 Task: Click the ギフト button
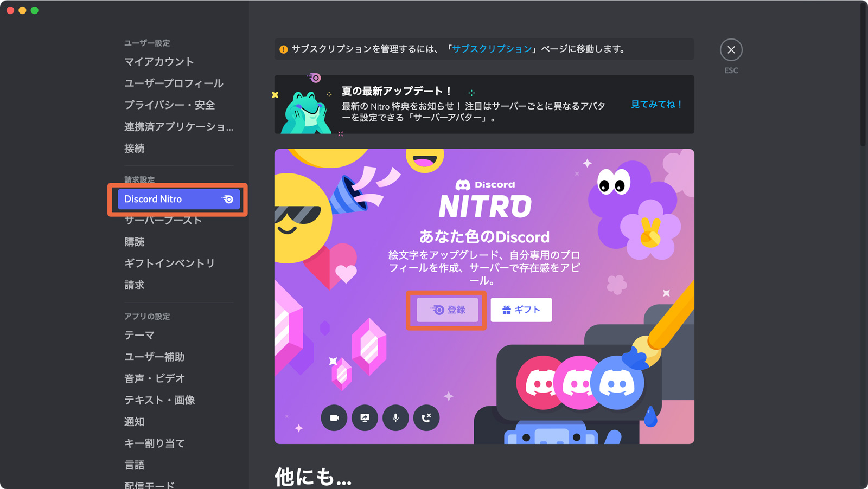521,310
